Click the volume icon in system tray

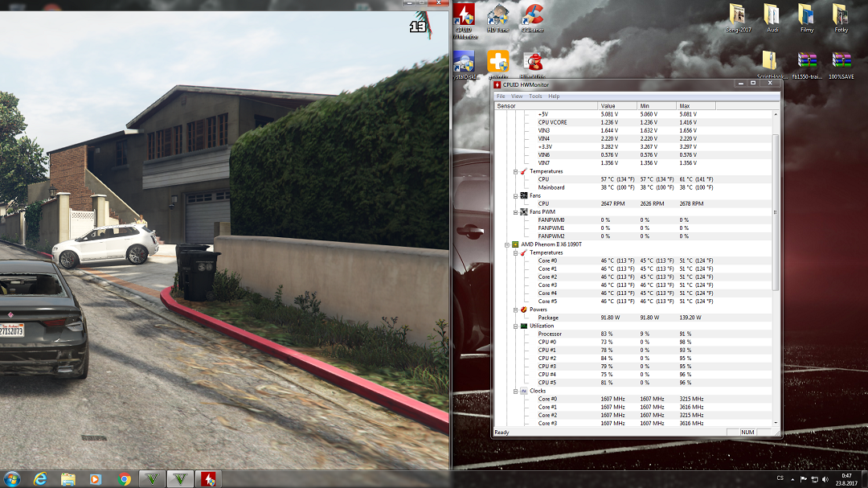(x=825, y=479)
